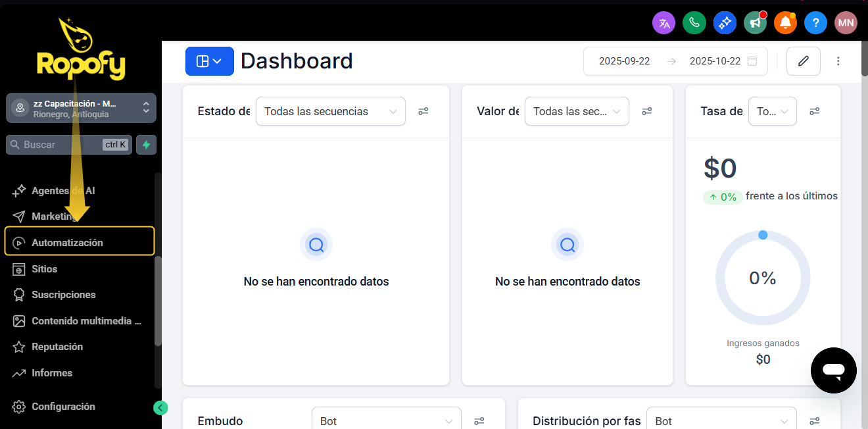Image resolution: width=868 pixels, height=429 pixels.
Task: Click the purple language translate icon
Action: tap(663, 23)
